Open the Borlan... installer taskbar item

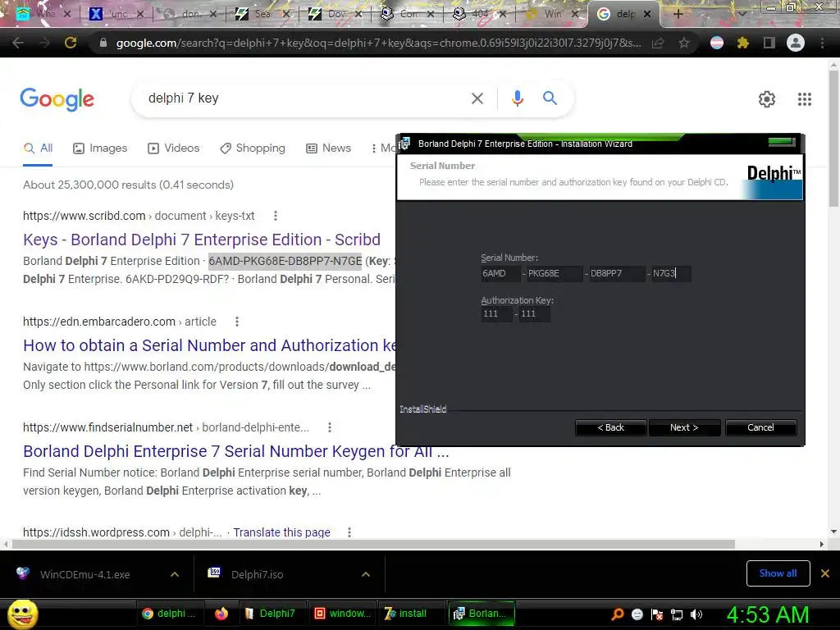481,614
